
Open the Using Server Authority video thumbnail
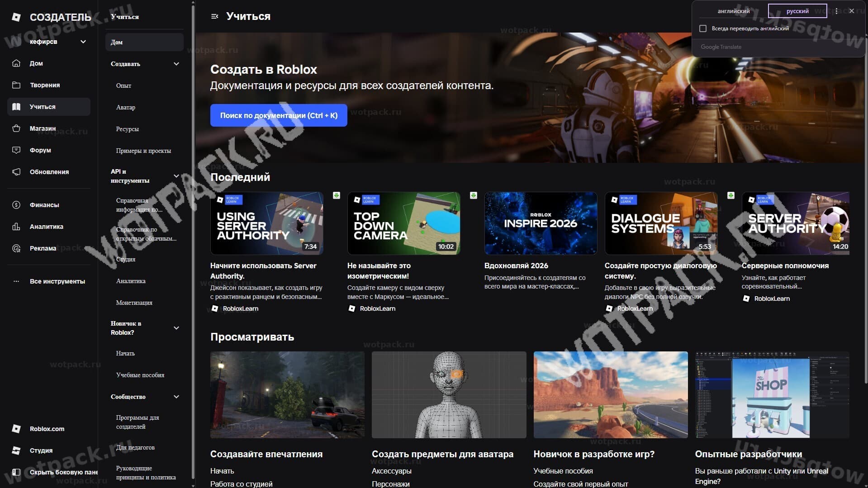click(x=267, y=223)
